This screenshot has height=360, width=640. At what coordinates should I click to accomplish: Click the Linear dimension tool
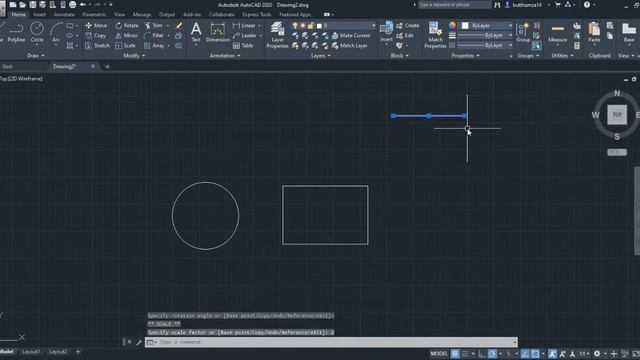[x=244, y=25]
